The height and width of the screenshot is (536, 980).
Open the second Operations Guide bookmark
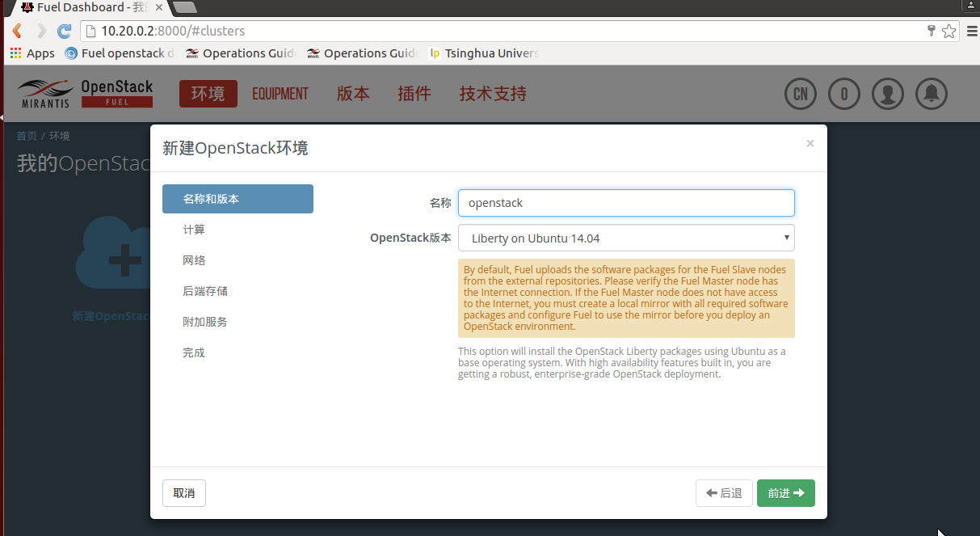coord(362,53)
